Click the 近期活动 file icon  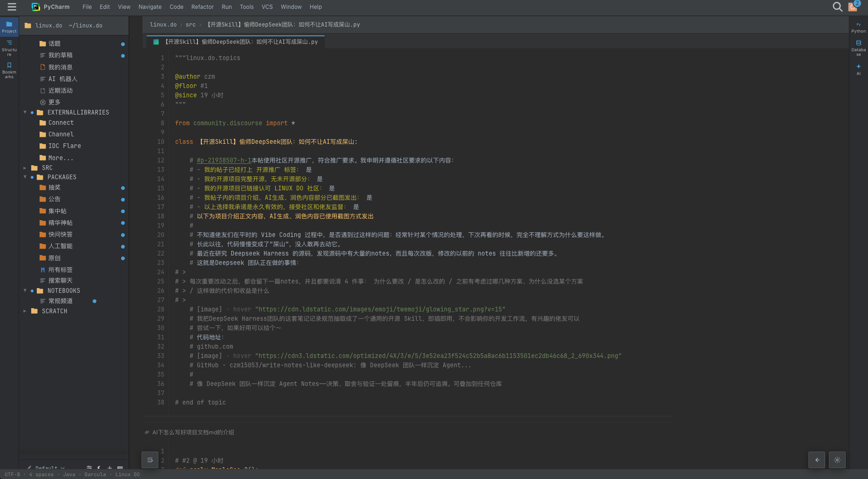[43, 91]
